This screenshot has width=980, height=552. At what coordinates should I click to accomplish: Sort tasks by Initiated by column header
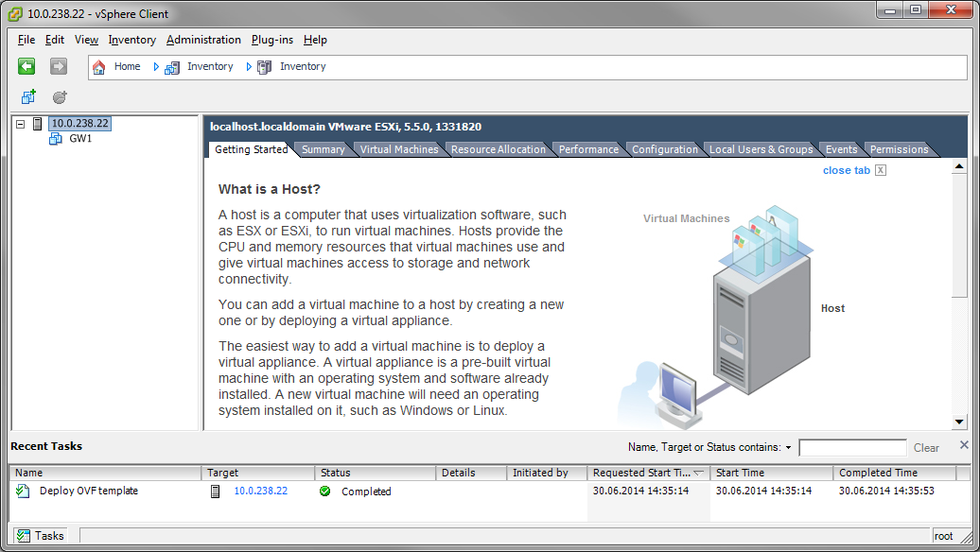[547, 473]
